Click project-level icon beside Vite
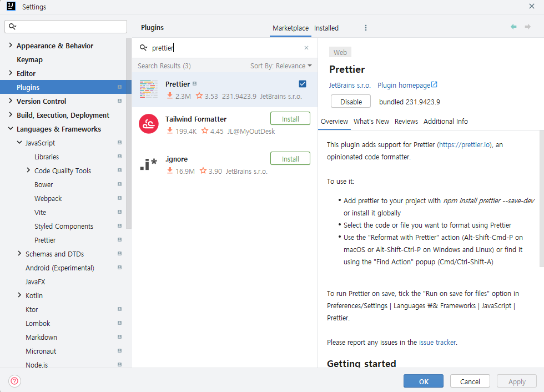 120,212
